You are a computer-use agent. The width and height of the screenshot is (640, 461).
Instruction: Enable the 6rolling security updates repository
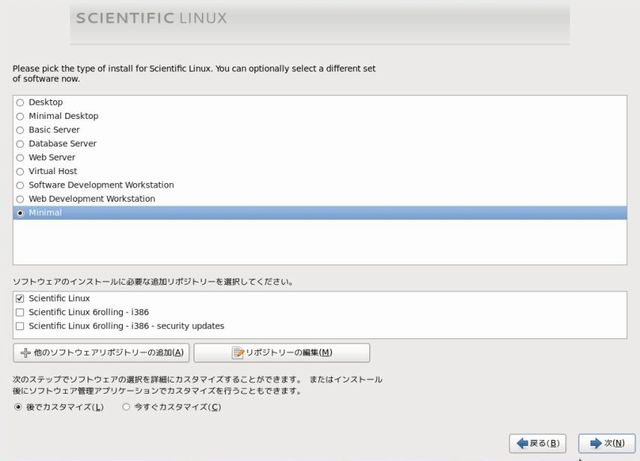click(21, 326)
